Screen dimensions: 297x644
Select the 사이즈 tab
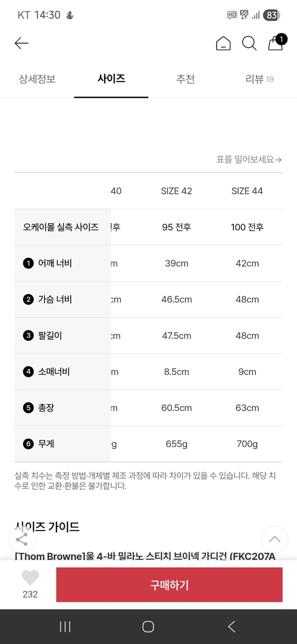pos(111,79)
